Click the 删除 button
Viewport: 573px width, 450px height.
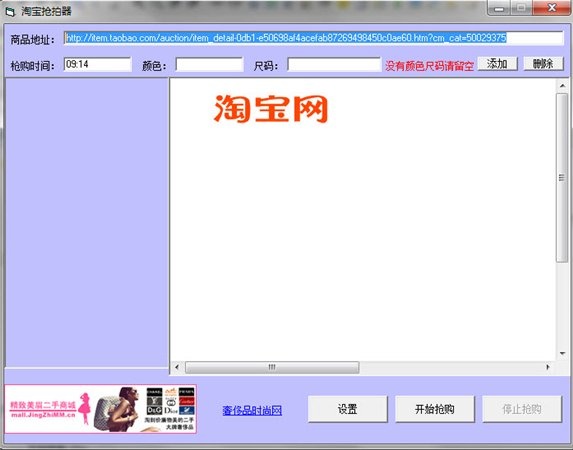pyautogui.click(x=543, y=64)
